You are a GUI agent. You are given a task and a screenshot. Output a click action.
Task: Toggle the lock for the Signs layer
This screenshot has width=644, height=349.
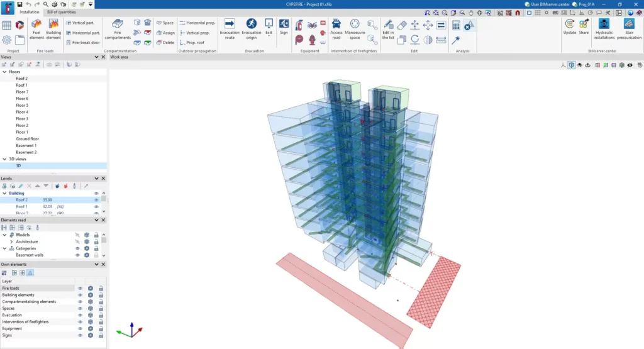click(101, 335)
